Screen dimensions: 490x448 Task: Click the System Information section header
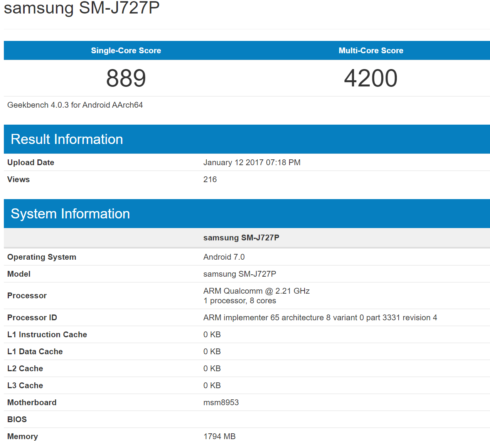70,214
